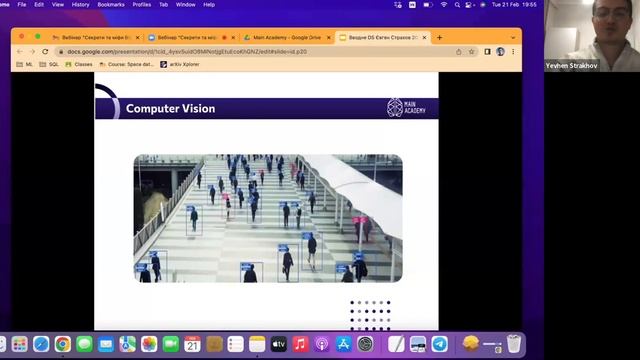640x360 pixels.
Task: Bookmark this page with star icon
Action: 471,52
